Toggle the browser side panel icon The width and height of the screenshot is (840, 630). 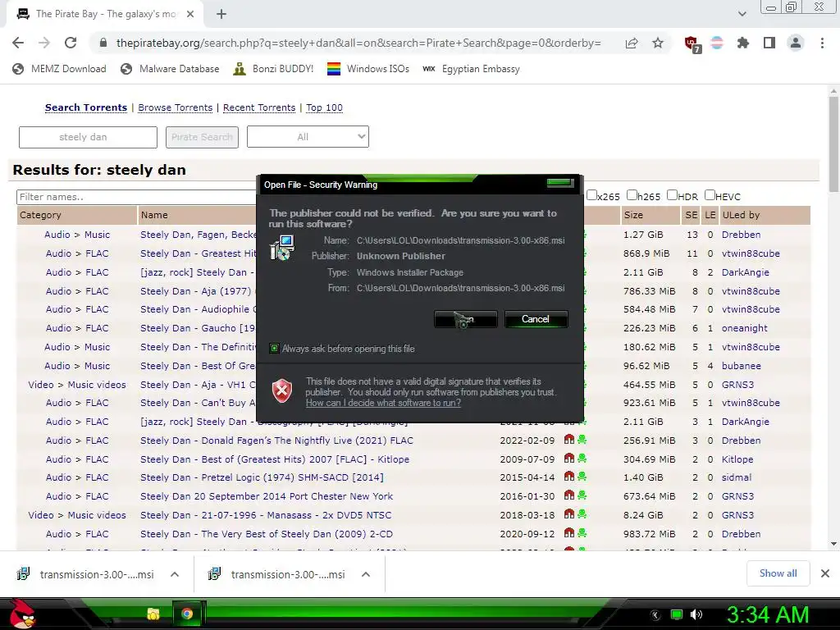click(769, 43)
